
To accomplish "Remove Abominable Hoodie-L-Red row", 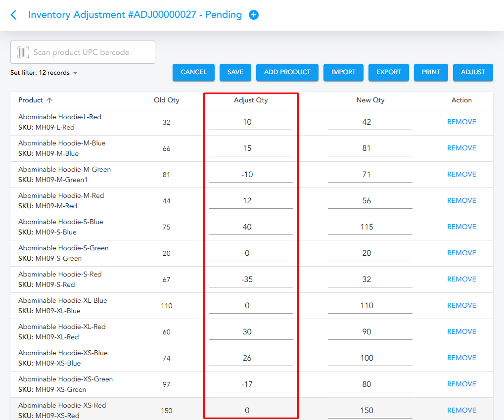I will pyautogui.click(x=461, y=122).
